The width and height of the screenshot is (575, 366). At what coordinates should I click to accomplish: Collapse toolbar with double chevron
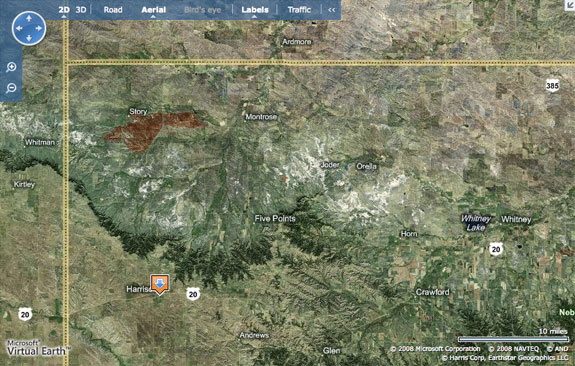pyautogui.click(x=332, y=10)
